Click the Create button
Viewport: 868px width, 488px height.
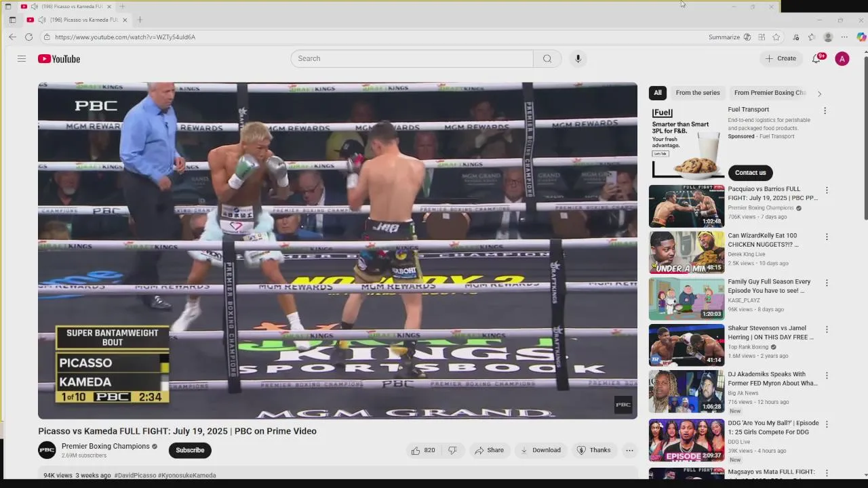point(781,58)
